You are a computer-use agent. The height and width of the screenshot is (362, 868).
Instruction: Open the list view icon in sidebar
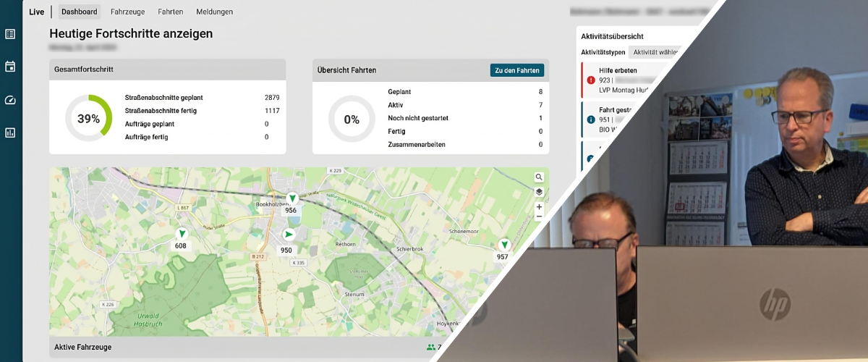tap(10, 34)
